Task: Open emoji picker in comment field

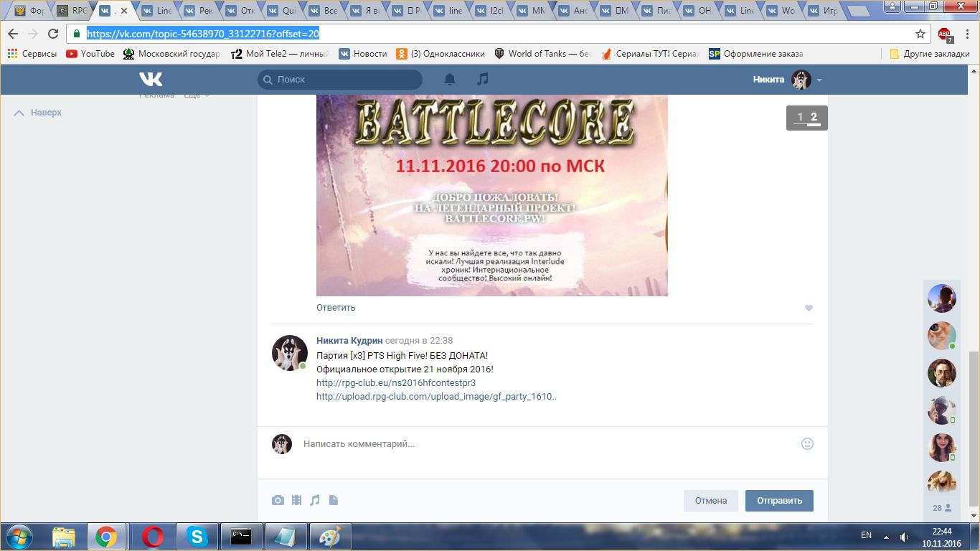Action: pyautogui.click(x=807, y=444)
